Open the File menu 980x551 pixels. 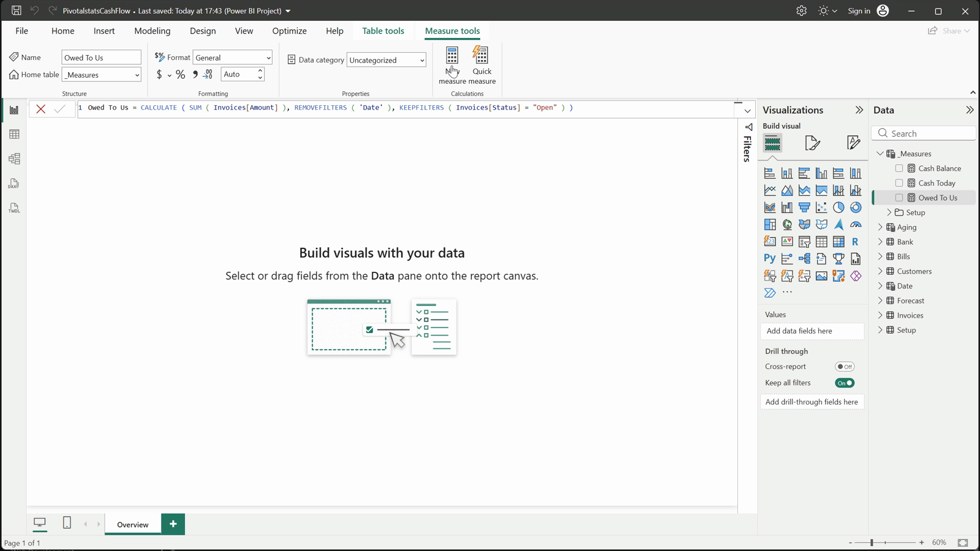click(22, 31)
